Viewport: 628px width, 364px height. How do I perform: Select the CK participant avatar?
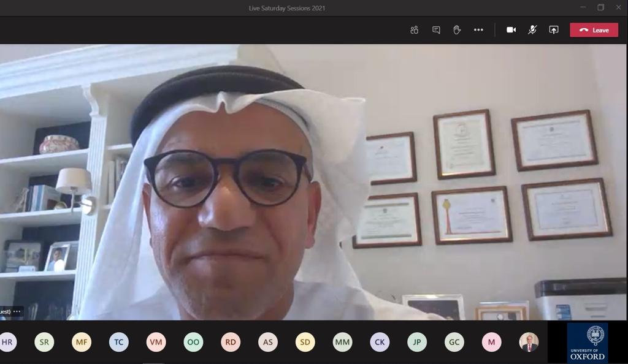point(380,342)
